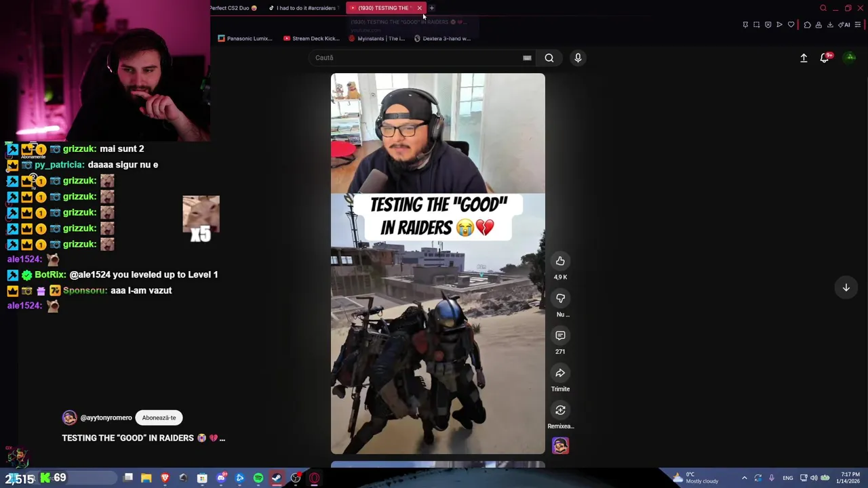The image size is (868, 488).
Task: Open YouTube notifications bell
Action: (825, 58)
